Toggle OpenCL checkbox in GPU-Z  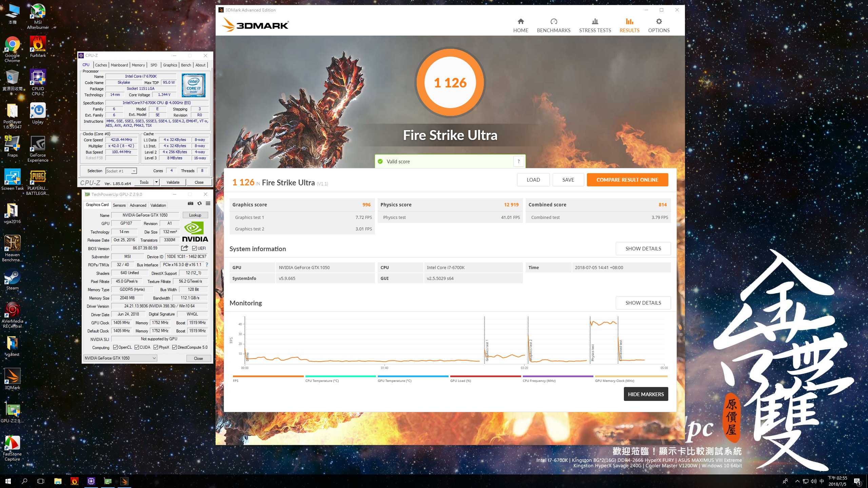tap(115, 347)
